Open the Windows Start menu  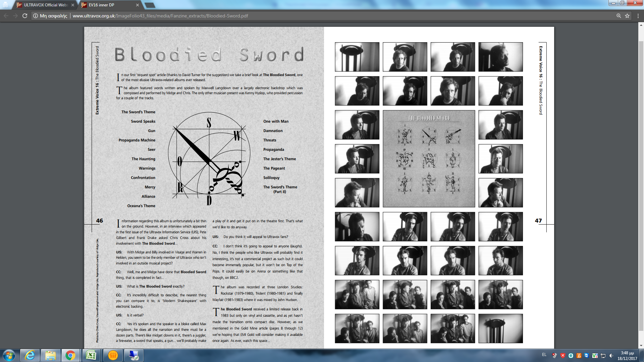[9, 355]
